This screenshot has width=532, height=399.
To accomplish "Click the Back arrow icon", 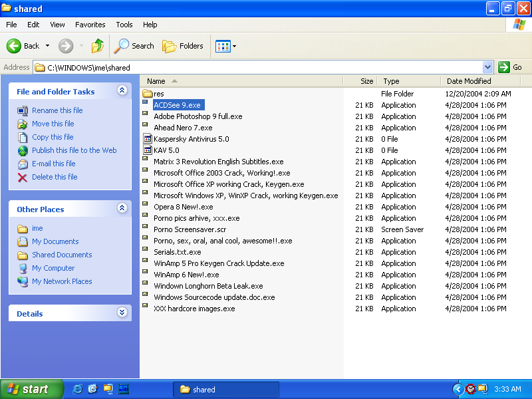I will (x=14, y=46).
